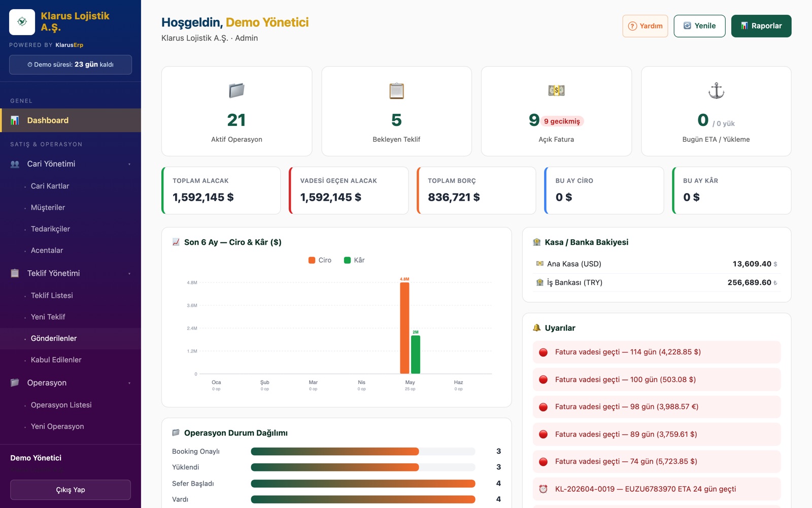Click the Toplam Borç 836,721 $ card

click(x=476, y=190)
